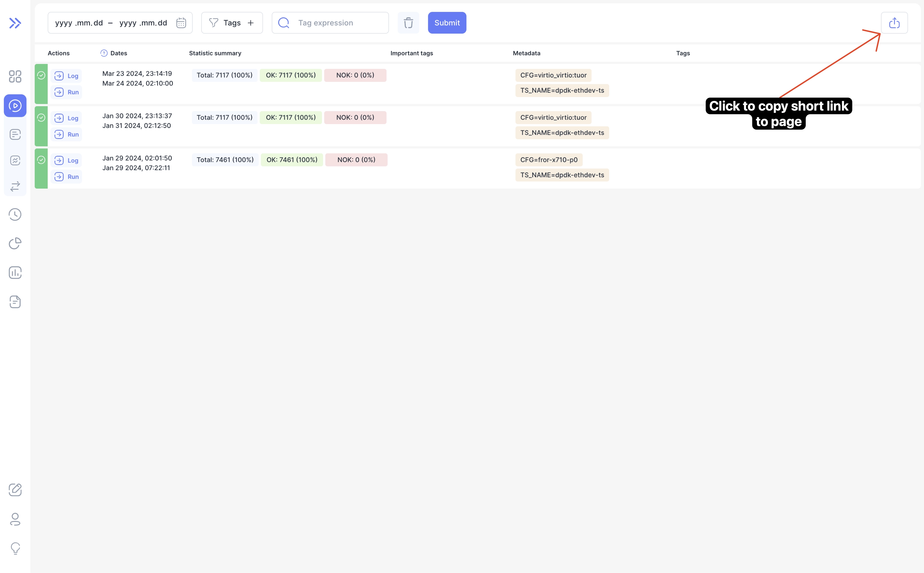Open the calendar date range picker
Viewport: 924px width, 573px height.
[181, 22]
